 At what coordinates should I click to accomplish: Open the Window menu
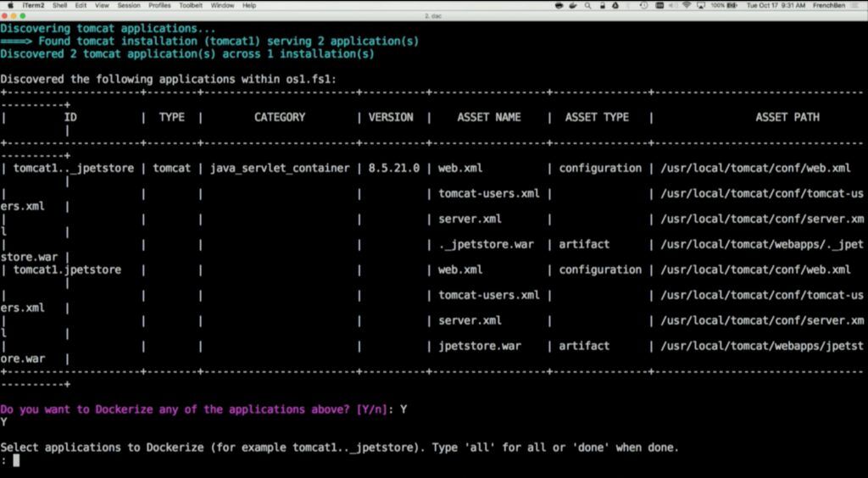[x=223, y=5]
